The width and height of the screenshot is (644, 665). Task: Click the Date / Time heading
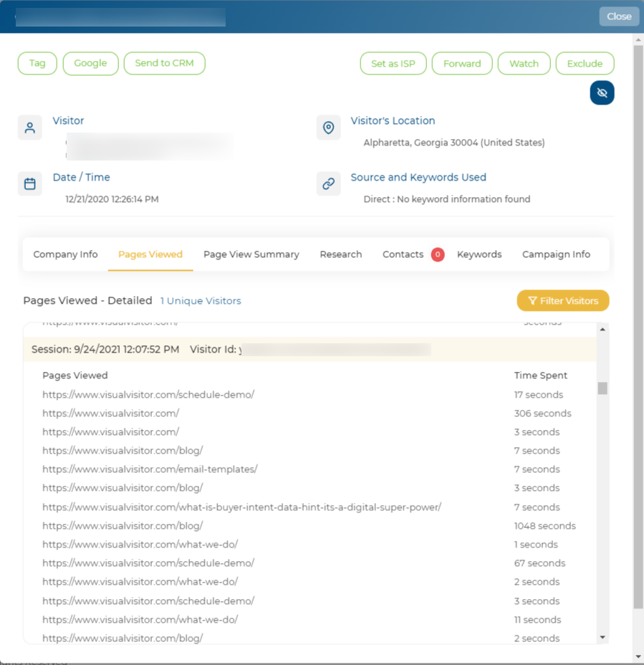[x=82, y=177]
